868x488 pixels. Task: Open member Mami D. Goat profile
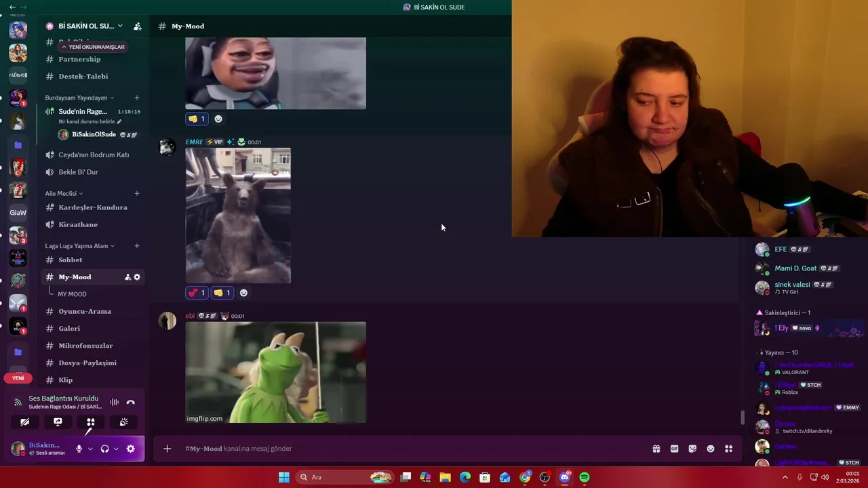click(x=796, y=268)
